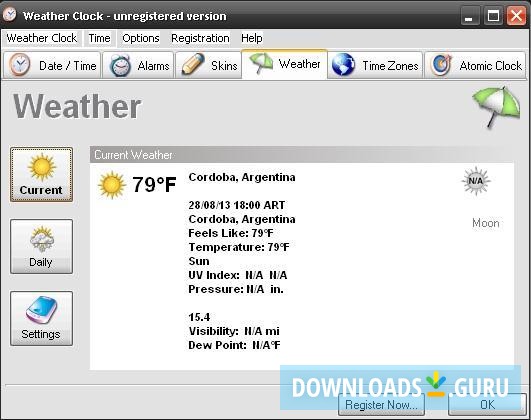Open the Registration menu
The height and width of the screenshot is (420, 531).
click(200, 38)
